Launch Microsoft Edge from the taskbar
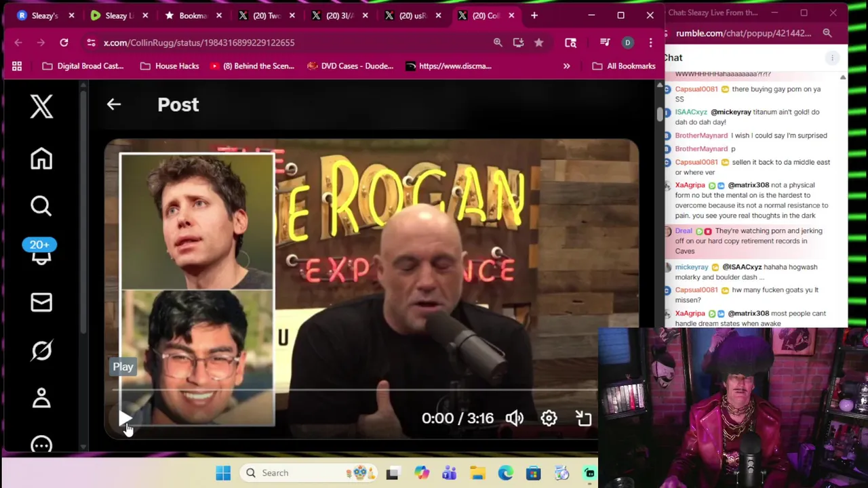Viewport: 868px width, 488px height. click(x=506, y=472)
